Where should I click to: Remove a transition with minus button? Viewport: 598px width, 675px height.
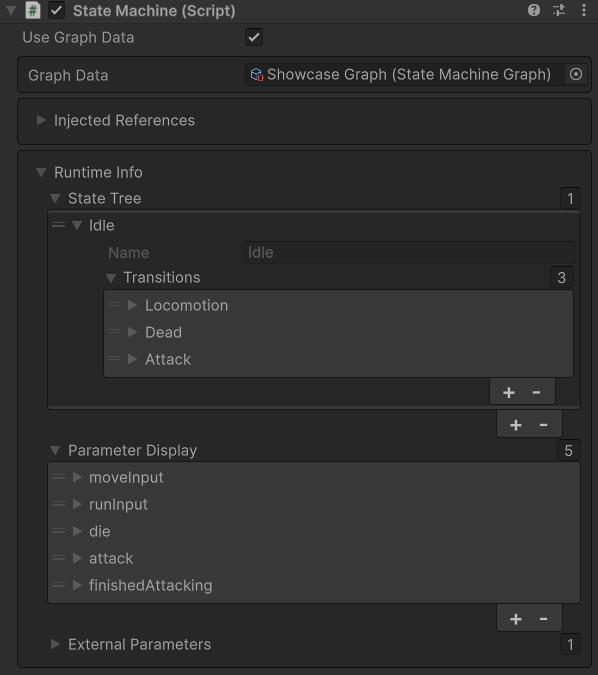536,392
